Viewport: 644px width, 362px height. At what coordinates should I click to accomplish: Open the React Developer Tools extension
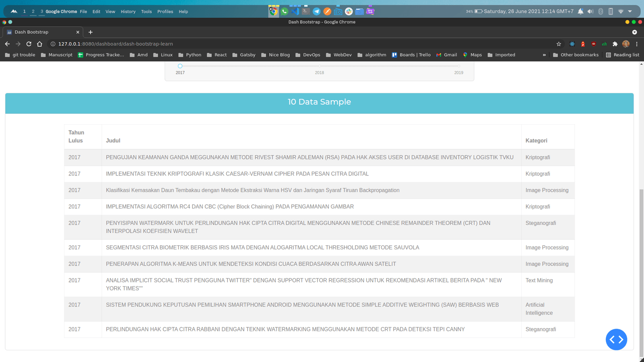point(572,44)
